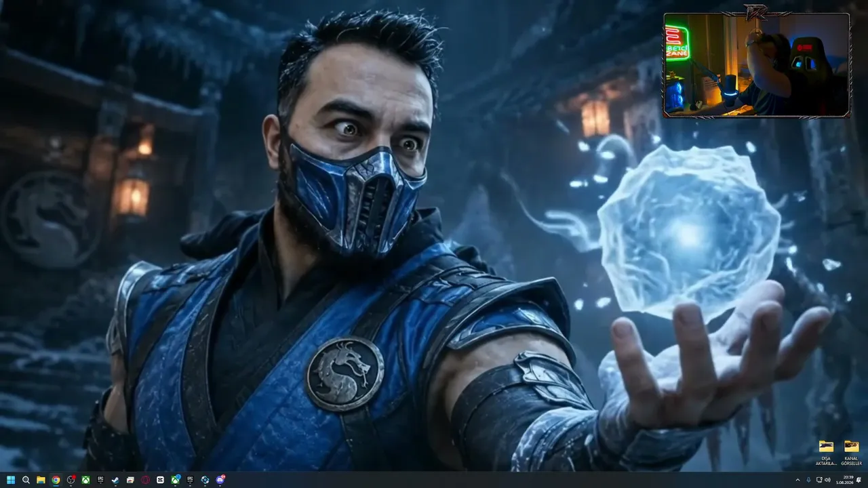Viewport: 868px width, 488px height.
Task: Open Steam from the taskbar
Action: point(115,480)
